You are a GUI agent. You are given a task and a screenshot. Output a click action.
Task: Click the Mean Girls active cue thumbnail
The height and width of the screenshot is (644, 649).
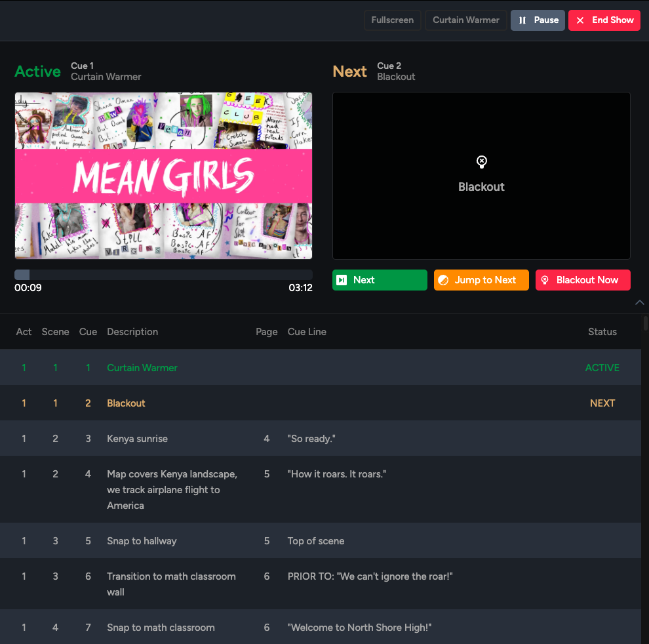click(163, 176)
